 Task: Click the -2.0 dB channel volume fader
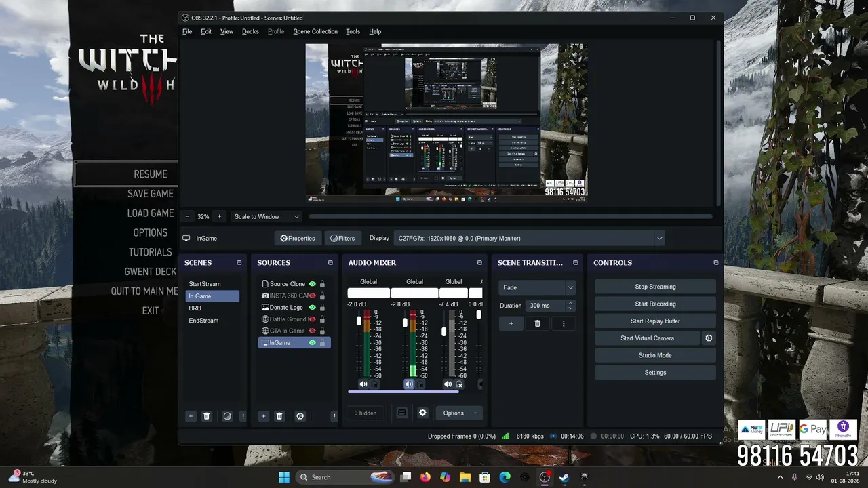tap(359, 321)
